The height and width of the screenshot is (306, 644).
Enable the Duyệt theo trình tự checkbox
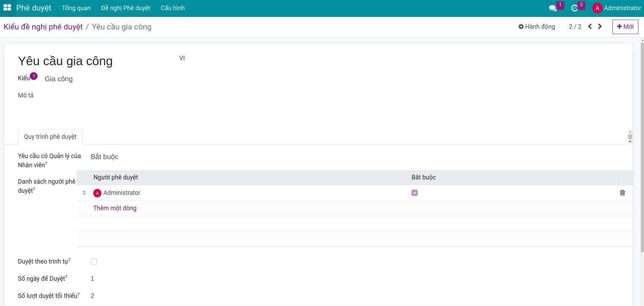[x=94, y=261]
